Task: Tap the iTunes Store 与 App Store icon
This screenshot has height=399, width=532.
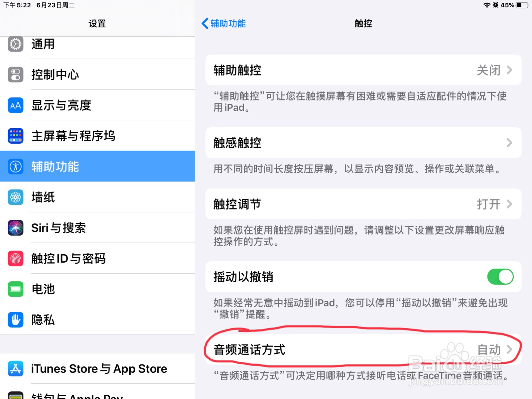Action: point(16,368)
